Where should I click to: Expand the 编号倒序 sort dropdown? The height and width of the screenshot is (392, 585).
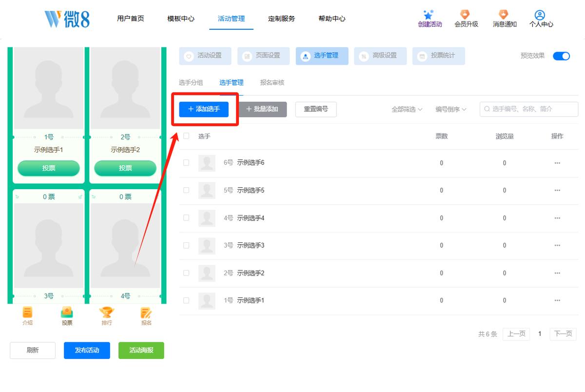click(x=451, y=109)
